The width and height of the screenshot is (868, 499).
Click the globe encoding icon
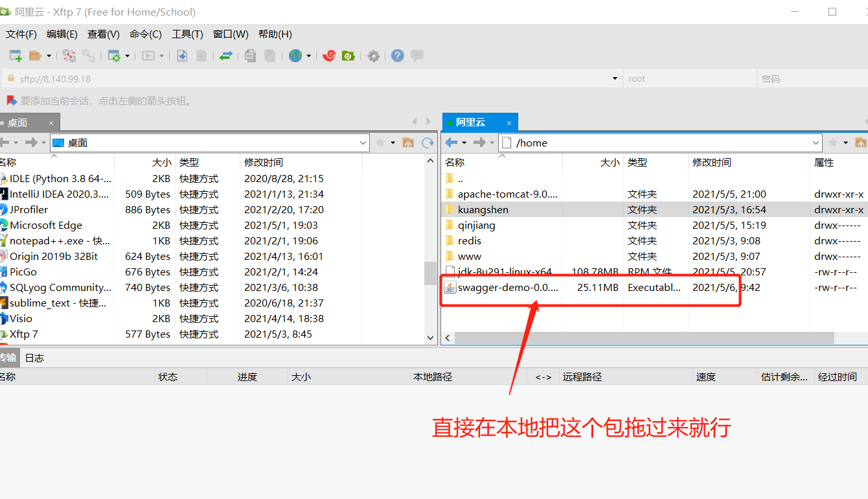pyautogui.click(x=295, y=56)
